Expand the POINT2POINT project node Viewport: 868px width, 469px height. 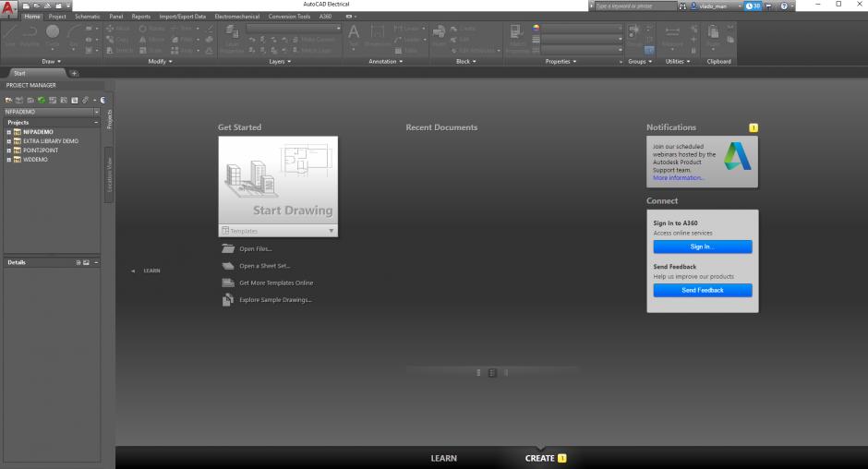[x=9, y=150]
